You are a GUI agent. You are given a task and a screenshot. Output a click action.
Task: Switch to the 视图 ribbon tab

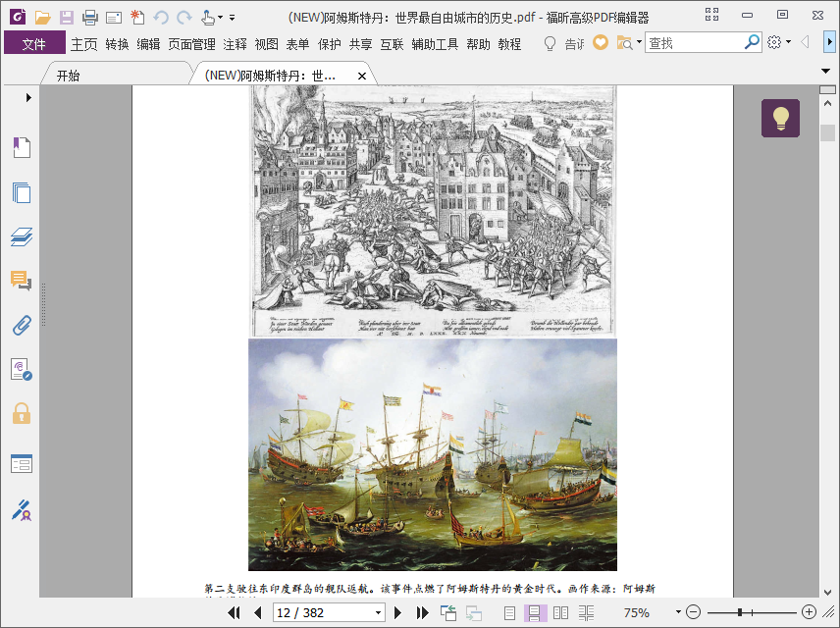(x=266, y=44)
